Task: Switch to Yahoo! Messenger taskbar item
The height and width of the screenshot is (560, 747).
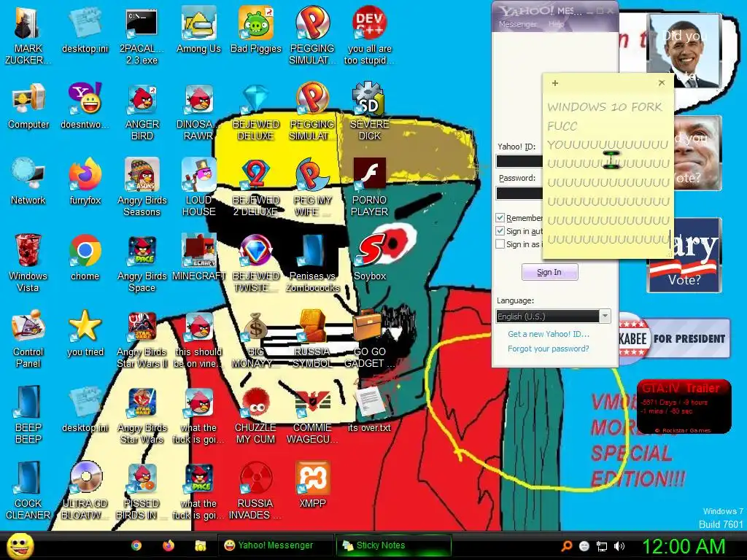Action: (x=275, y=545)
